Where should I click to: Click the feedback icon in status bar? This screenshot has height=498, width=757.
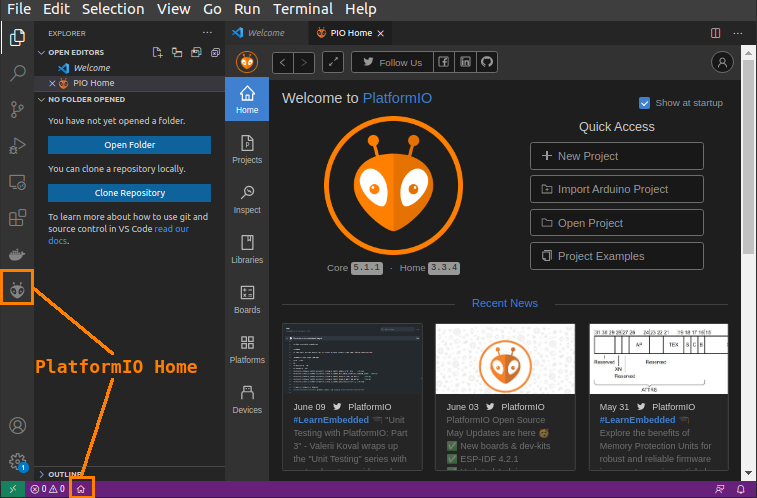[x=720, y=489]
